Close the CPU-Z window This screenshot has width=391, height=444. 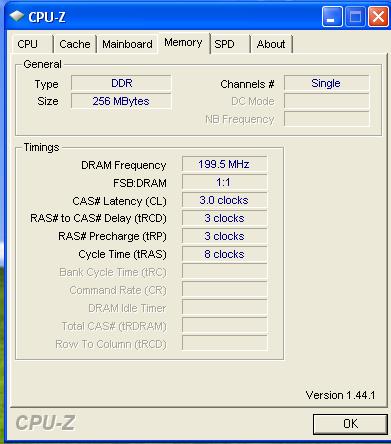(378, 16)
